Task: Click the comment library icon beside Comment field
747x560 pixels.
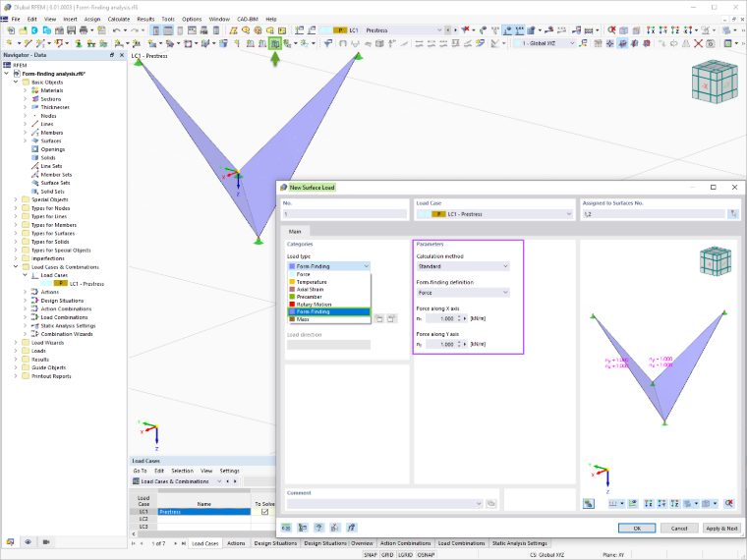Action: (x=491, y=503)
